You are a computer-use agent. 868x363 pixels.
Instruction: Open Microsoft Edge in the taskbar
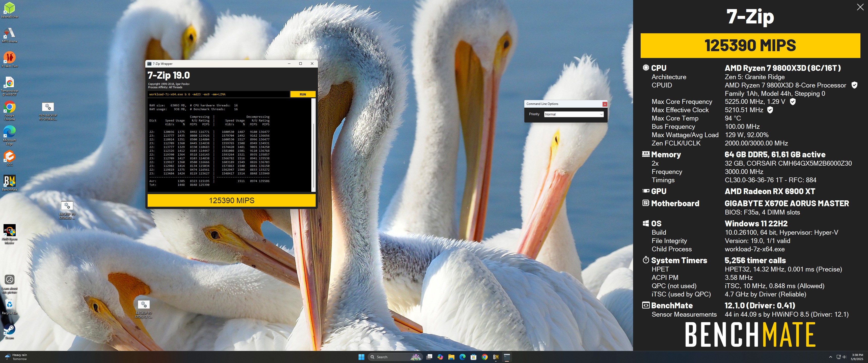click(462, 357)
